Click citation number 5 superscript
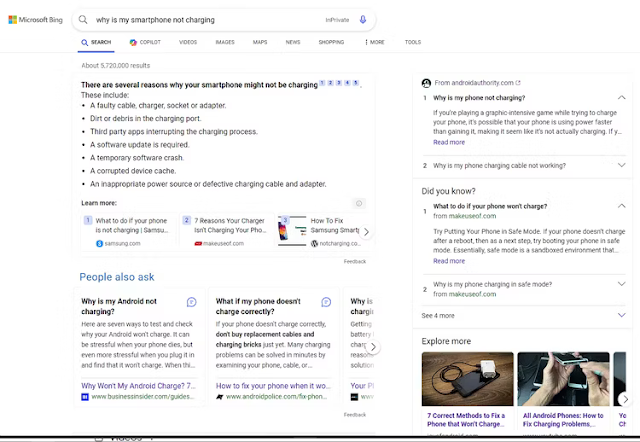Viewport: 640px width, 442px height. (x=356, y=83)
